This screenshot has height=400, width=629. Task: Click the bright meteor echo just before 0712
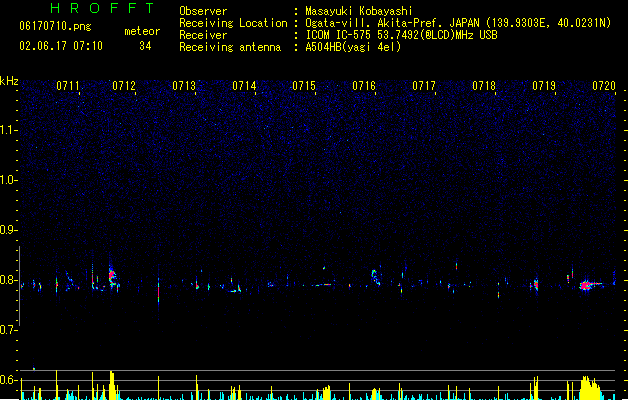point(113,276)
